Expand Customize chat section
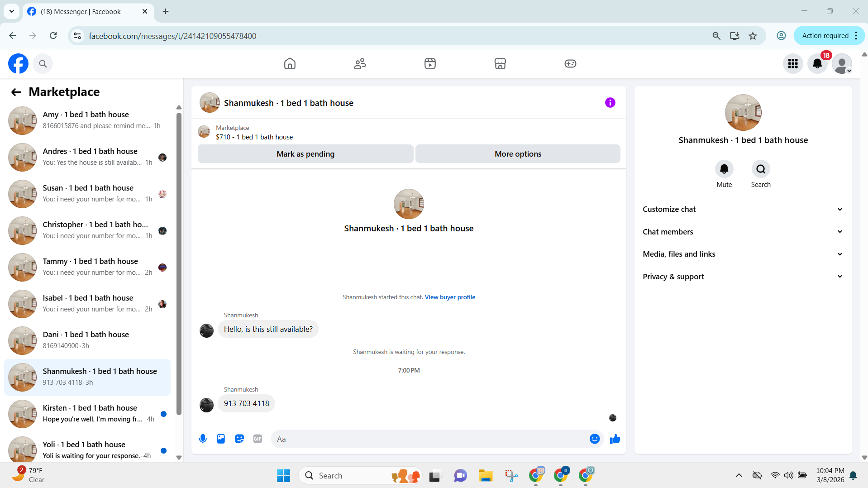Screen dimensions: 868x488 click(743, 209)
